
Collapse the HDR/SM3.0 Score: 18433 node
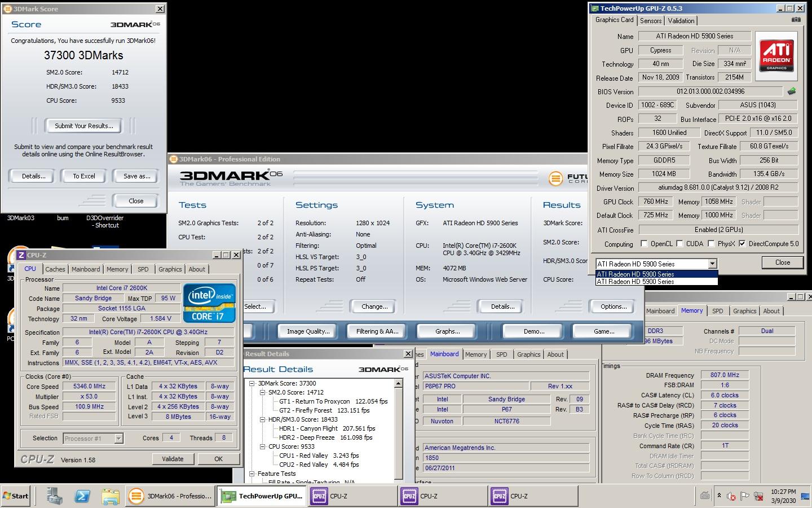[262, 419]
